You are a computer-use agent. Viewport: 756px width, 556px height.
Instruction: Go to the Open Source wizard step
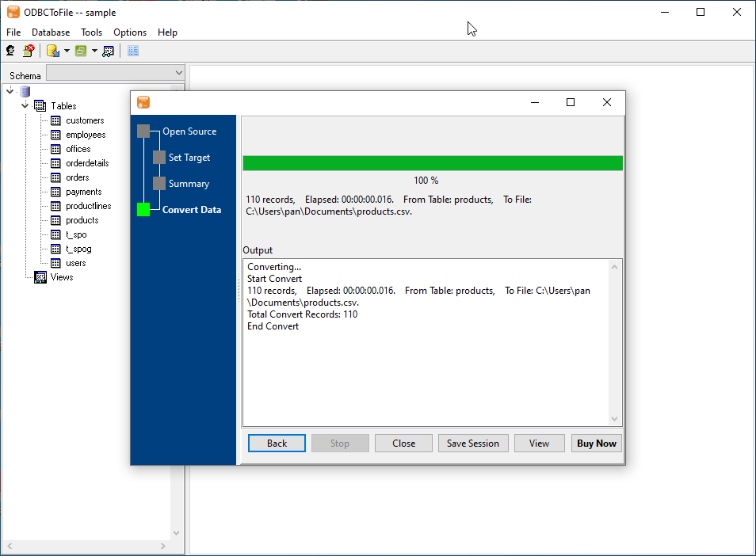189,131
